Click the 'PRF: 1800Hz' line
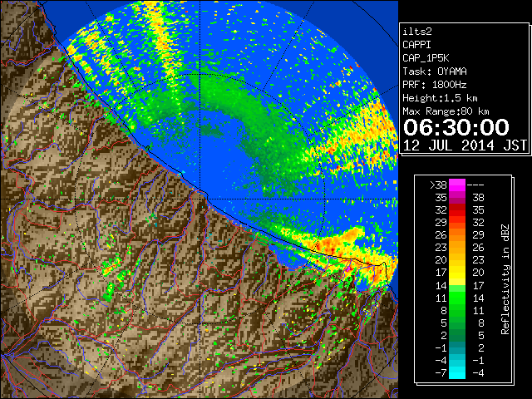 point(435,85)
